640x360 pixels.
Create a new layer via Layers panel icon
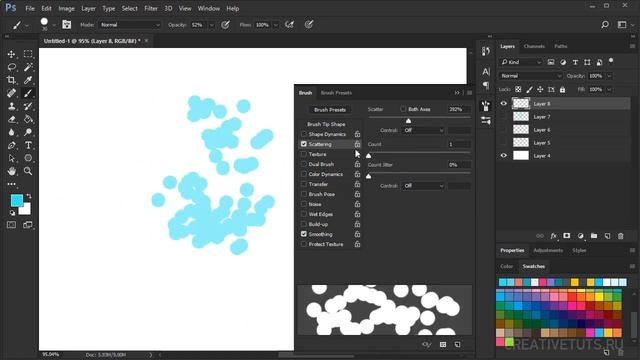tap(607, 236)
